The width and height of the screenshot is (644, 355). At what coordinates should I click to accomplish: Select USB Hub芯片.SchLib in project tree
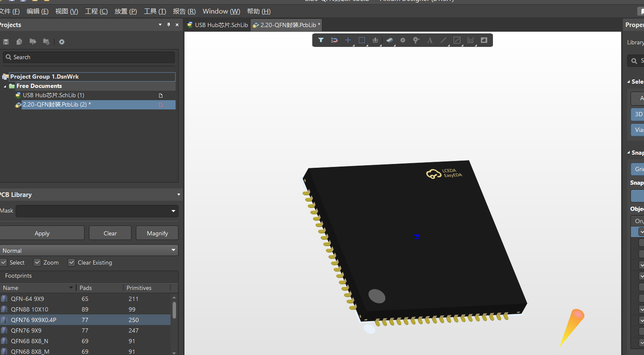(x=53, y=95)
